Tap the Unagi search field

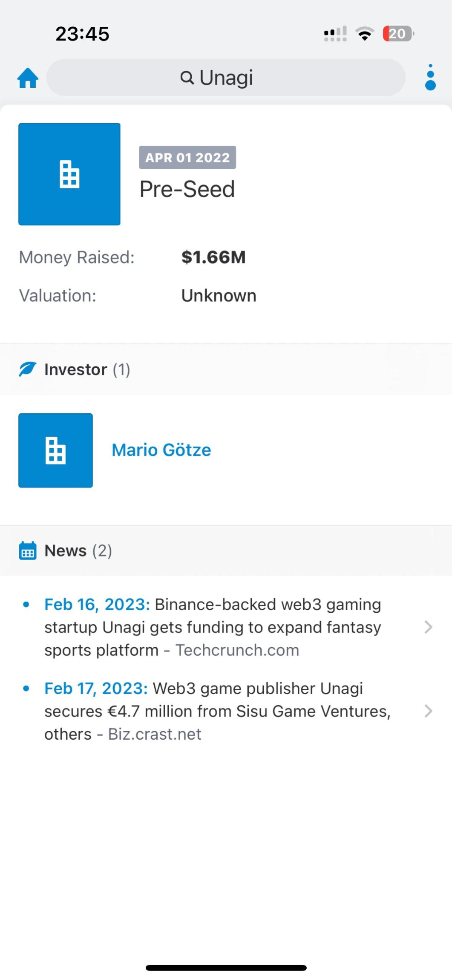tap(226, 78)
